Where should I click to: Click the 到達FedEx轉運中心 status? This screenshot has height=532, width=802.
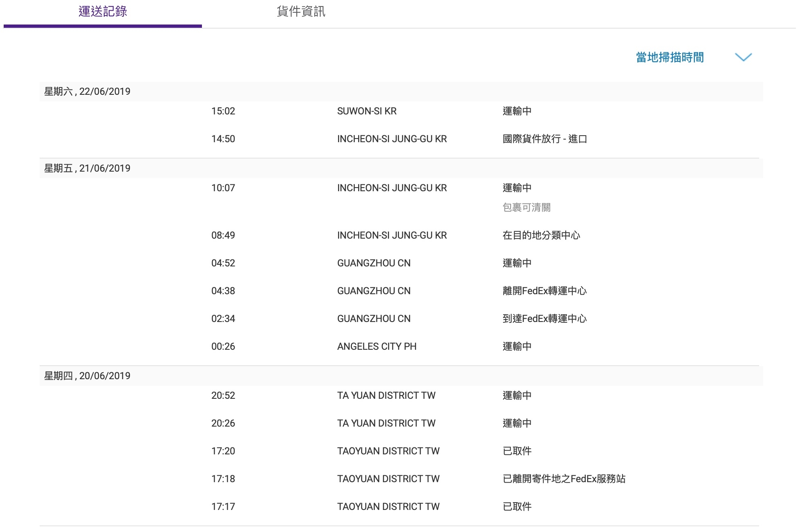pos(544,319)
